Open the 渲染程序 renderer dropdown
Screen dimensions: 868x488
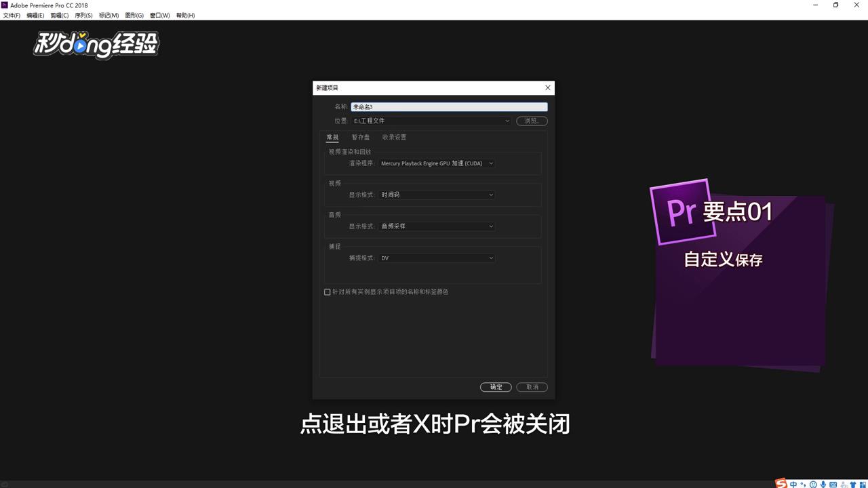point(437,163)
